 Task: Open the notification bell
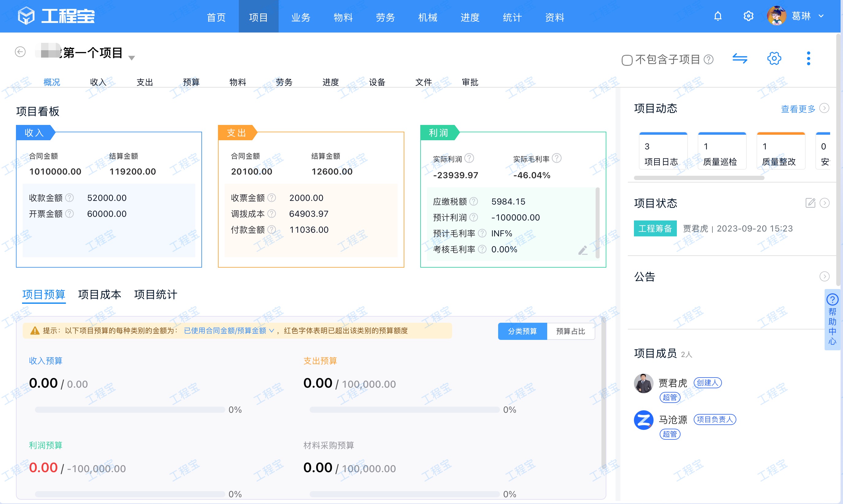tap(717, 16)
